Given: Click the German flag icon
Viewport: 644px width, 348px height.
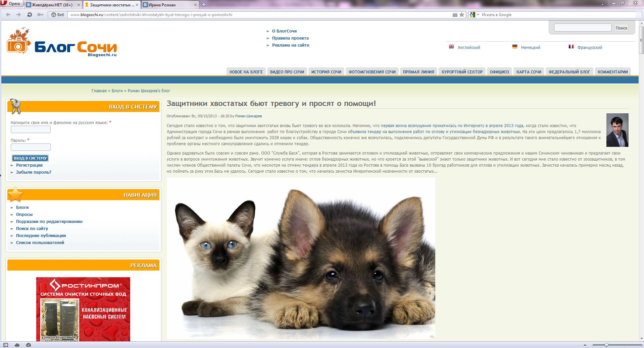Looking at the screenshot, I should pyautogui.click(x=515, y=47).
